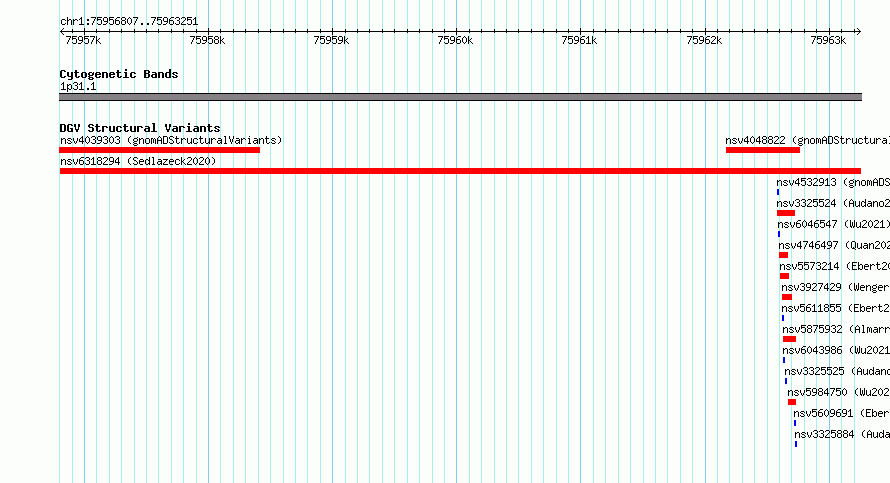
Task: Click the nsv6318294 (Sedlazeck2020) label
Action: click(x=138, y=161)
